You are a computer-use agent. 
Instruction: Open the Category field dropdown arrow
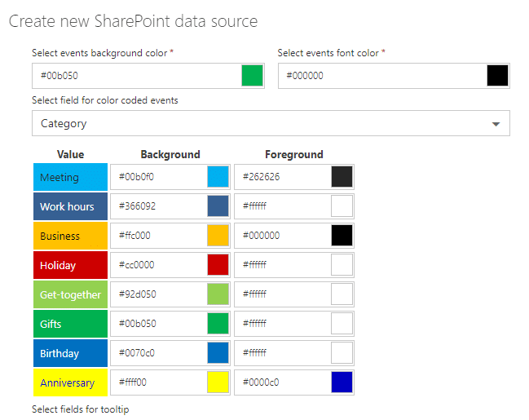pos(496,124)
